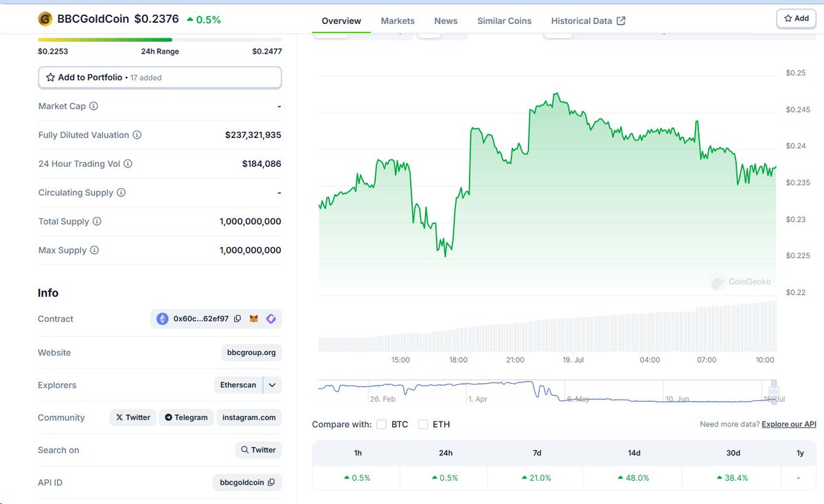This screenshot has width=824, height=504.
Task: Open Max Supply info icon
Action: [94, 251]
